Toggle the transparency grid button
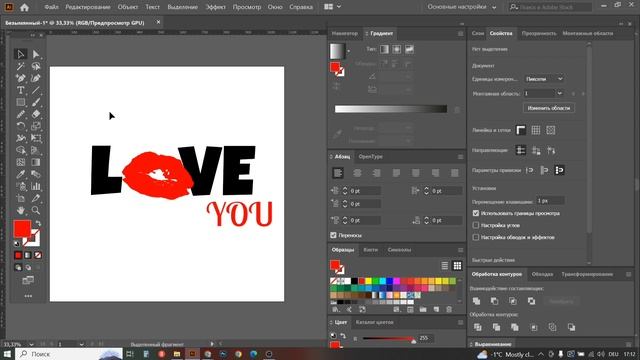The image size is (640, 360). 551,130
